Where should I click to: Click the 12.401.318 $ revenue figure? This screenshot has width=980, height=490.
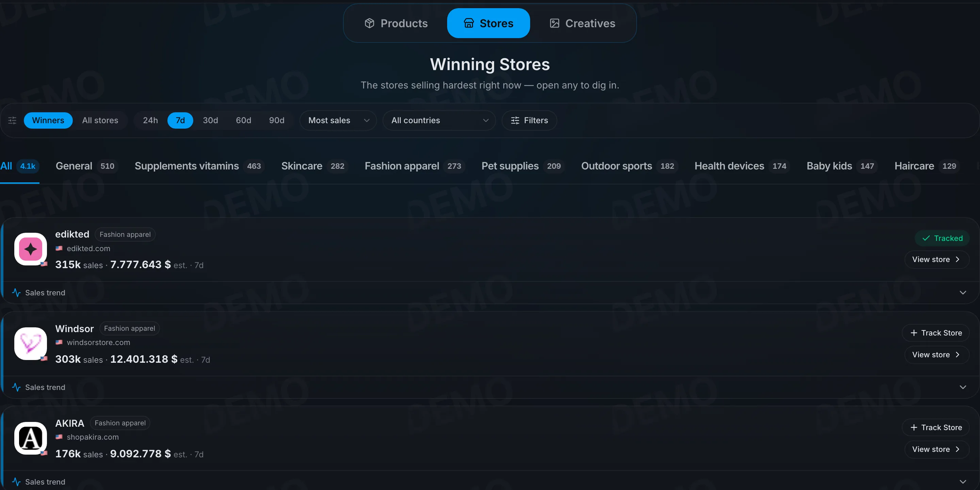coord(144,359)
